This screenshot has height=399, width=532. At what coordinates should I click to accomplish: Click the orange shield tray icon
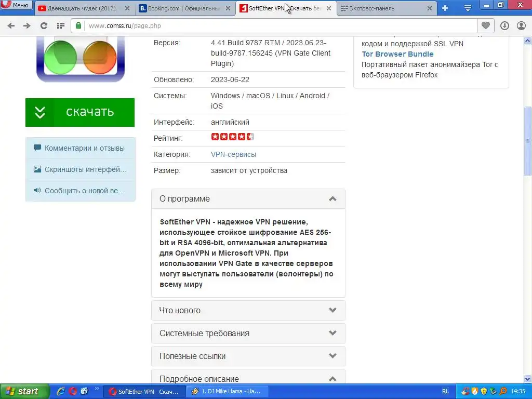point(474,391)
